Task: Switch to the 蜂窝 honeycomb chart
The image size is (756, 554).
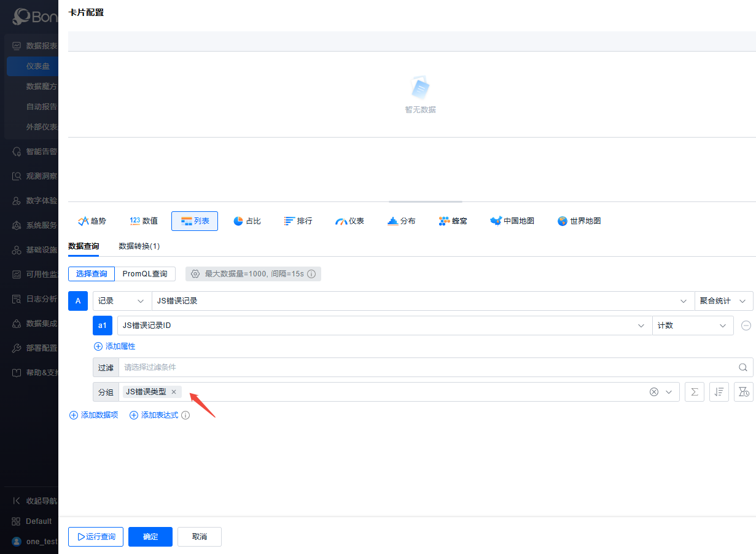Action: (x=453, y=221)
